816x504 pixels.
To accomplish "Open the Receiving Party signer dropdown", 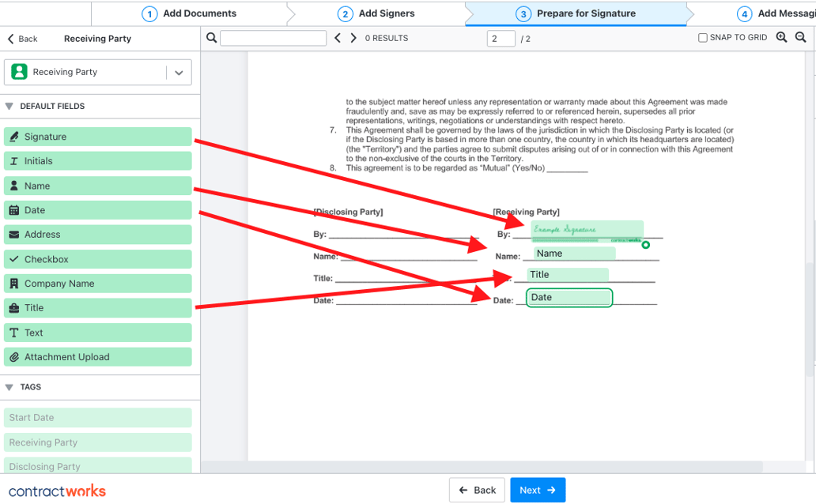I will pos(179,72).
